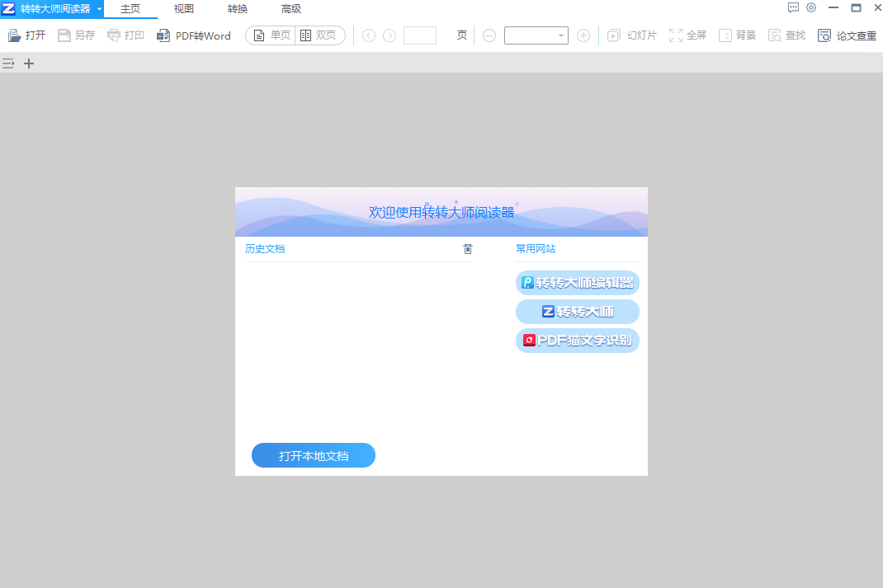Open the settings gear icon

[811, 8]
